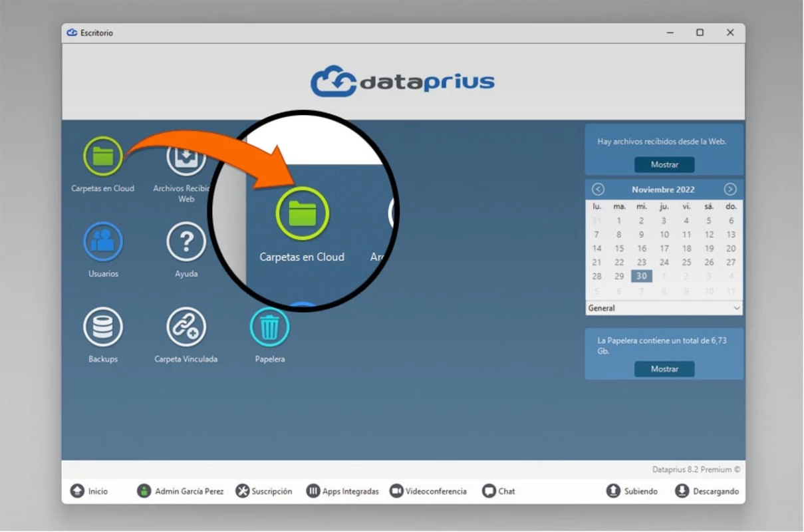Open Archivos Recibidos Web icon
The height and width of the screenshot is (532, 804).
(185, 158)
